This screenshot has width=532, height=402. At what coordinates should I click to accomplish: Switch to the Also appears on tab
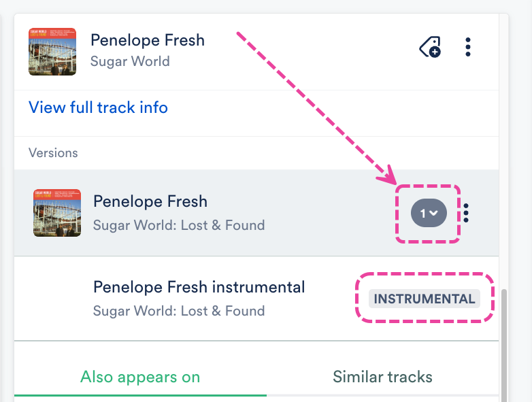[x=140, y=377]
